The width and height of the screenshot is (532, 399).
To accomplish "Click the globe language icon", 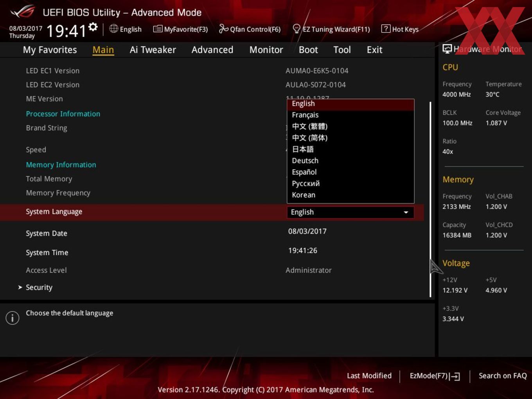I will (114, 29).
